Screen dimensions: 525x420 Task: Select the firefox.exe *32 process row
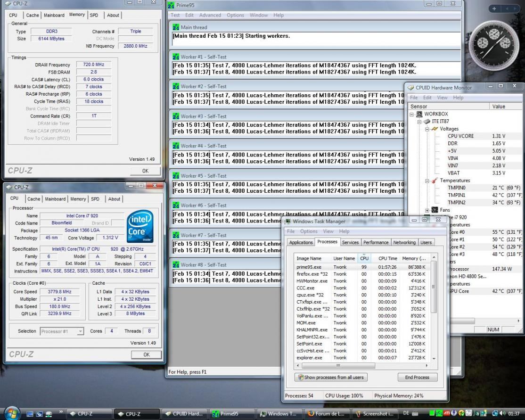tap(361, 274)
